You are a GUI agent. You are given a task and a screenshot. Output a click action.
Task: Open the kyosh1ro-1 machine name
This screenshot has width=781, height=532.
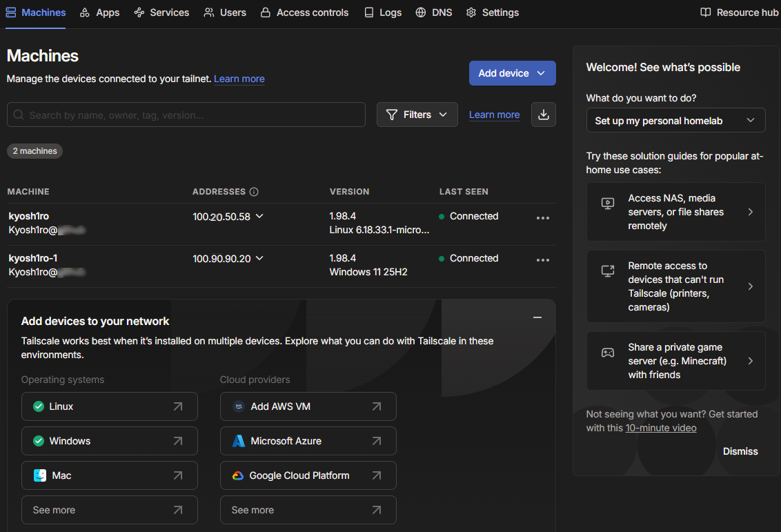33,258
